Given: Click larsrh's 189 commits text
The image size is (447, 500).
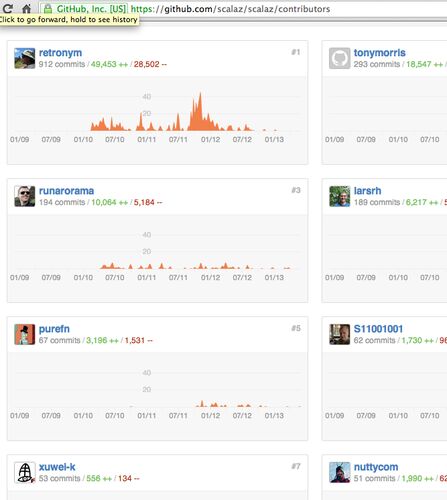Looking at the screenshot, I should [377, 202].
